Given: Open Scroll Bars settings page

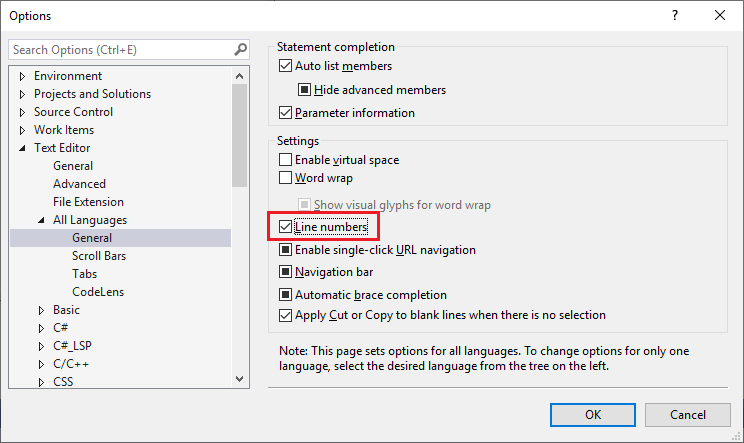Looking at the screenshot, I should (x=99, y=256).
